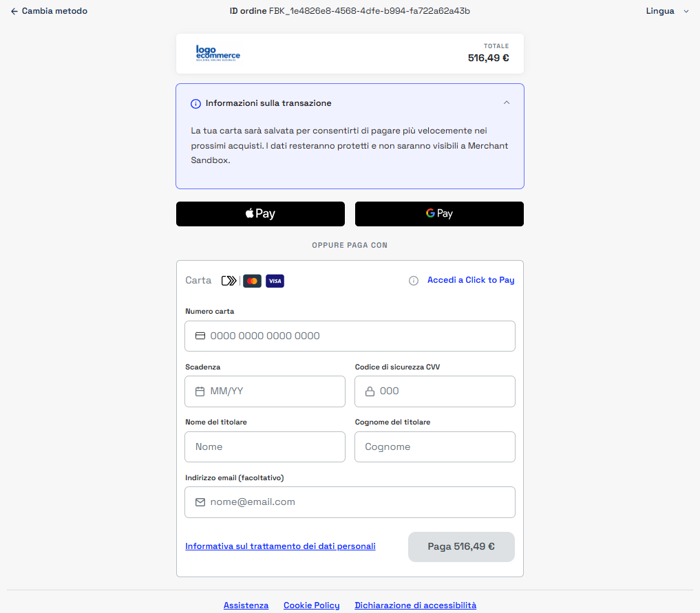Click the OPPURE PAGA CON label
Viewport: 700px width, 613px height.
point(350,246)
